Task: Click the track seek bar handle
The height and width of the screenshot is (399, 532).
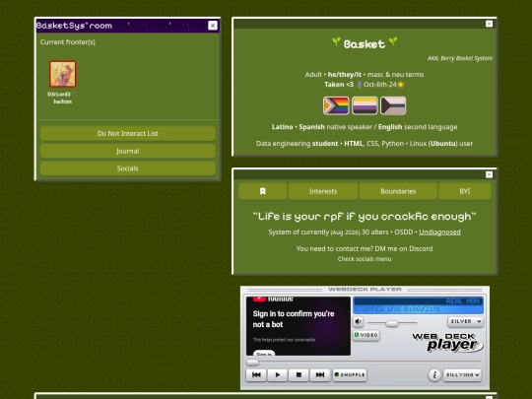Action: pyautogui.click(x=252, y=363)
